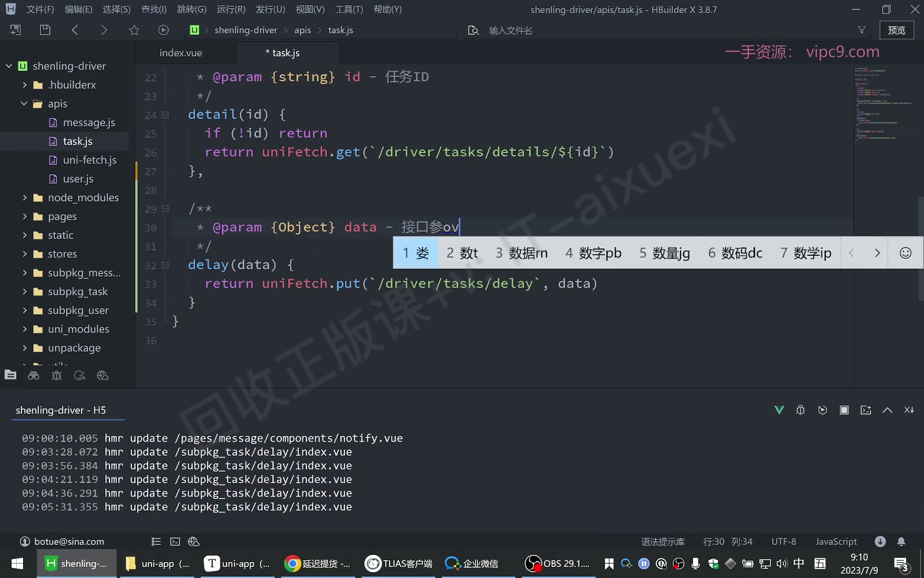Open message.js in the file tree

pos(89,122)
